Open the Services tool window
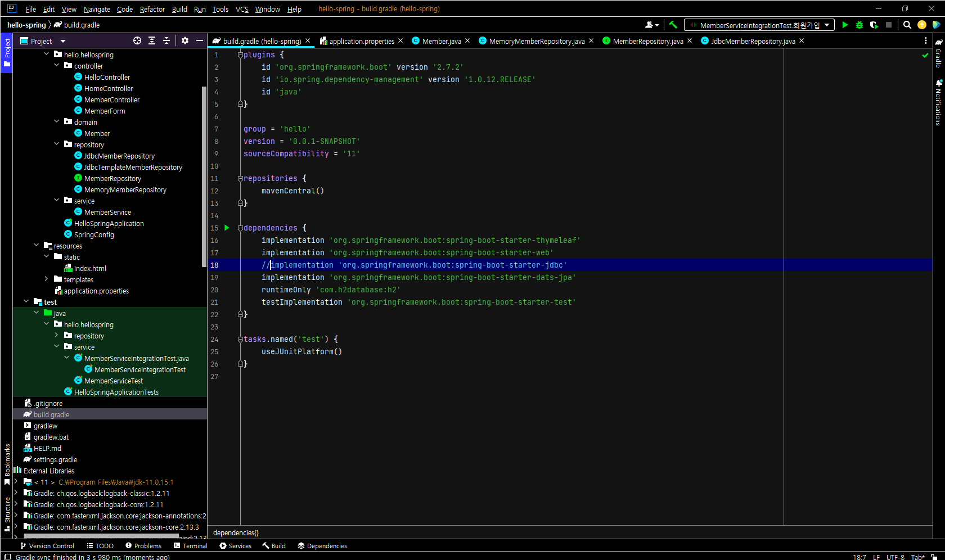 pyautogui.click(x=236, y=546)
